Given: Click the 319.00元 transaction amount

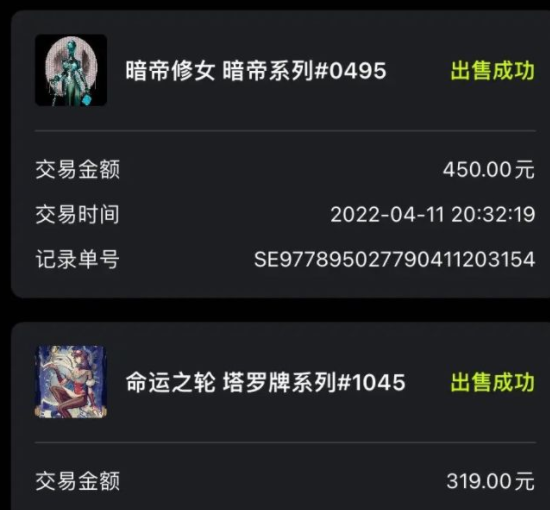Looking at the screenshot, I should pyautogui.click(x=491, y=481).
